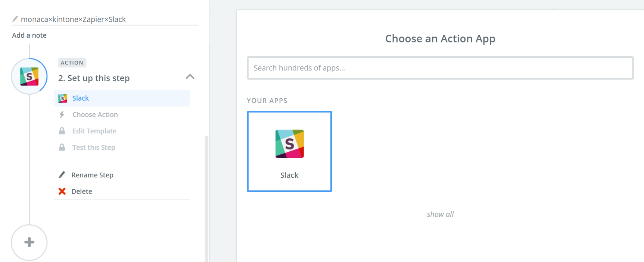
Task: Click Add a note text
Action: [x=29, y=35]
